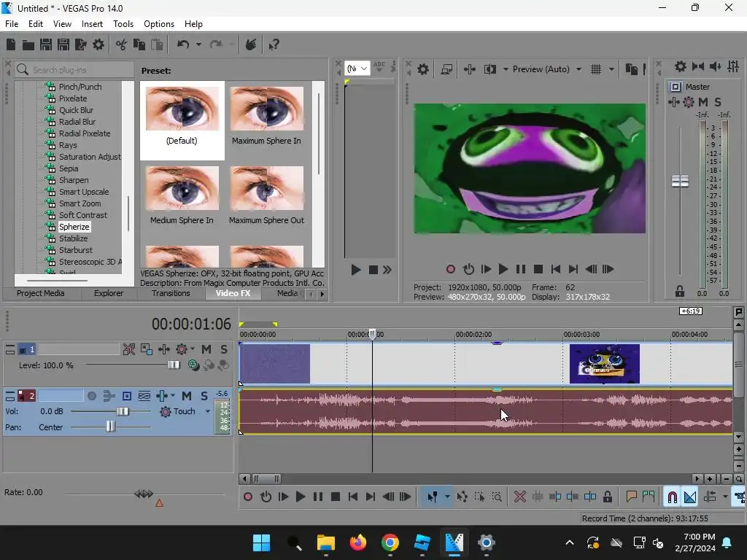Insert a marker with the marker icon
747x560 pixels.
[x=632, y=497]
